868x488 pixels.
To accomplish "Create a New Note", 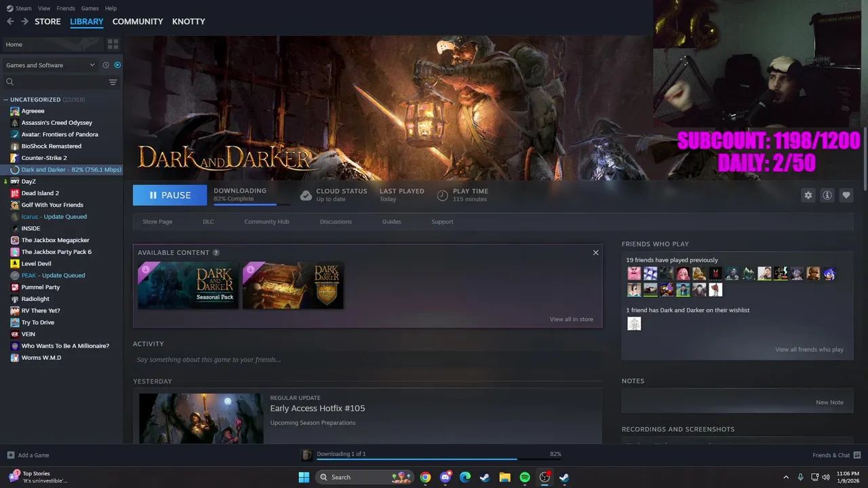I will coord(829,403).
